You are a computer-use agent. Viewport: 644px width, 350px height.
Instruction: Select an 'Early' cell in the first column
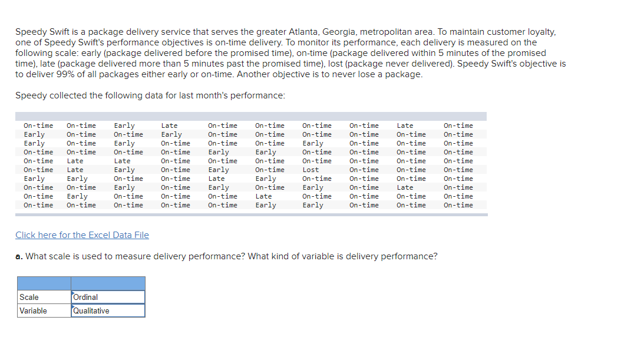34,134
